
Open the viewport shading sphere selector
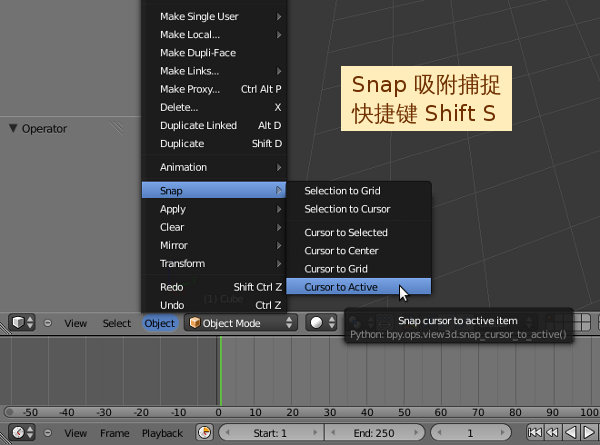(x=321, y=323)
